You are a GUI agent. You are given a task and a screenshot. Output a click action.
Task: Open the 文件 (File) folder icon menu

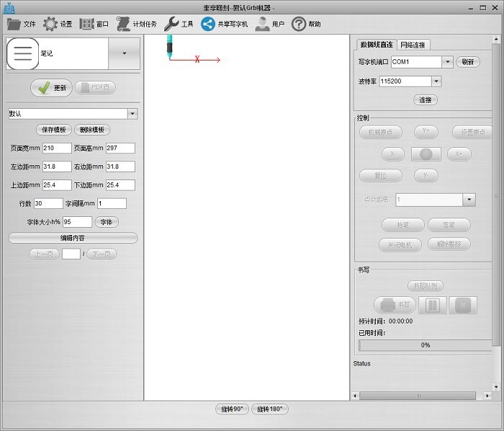tap(14, 24)
